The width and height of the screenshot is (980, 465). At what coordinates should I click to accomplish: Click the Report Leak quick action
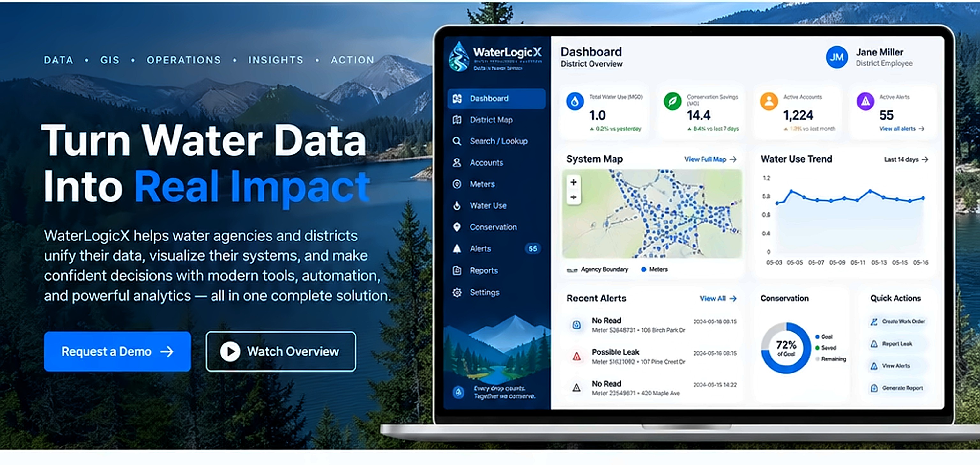click(898, 344)
